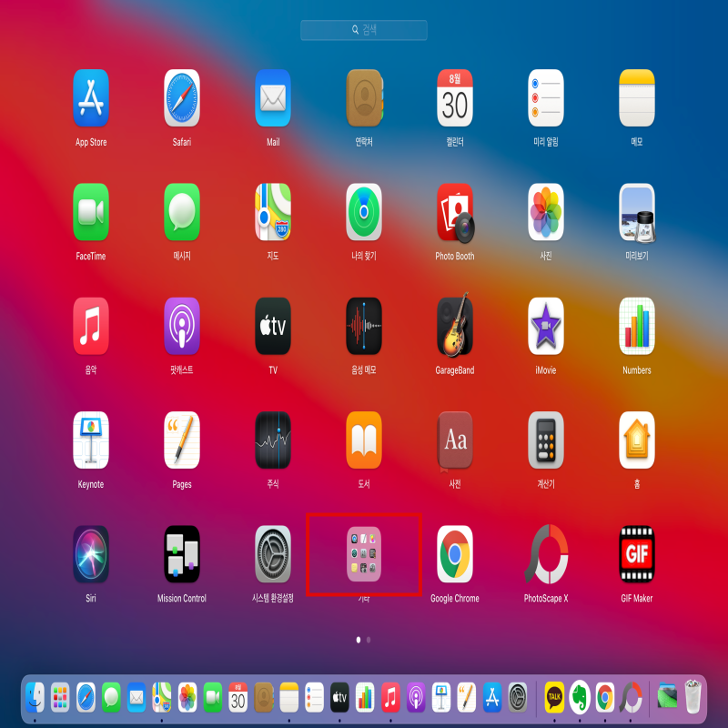Open KakaoTalk from the Dock
728x728 pixels.
click(x=554, y=697)
